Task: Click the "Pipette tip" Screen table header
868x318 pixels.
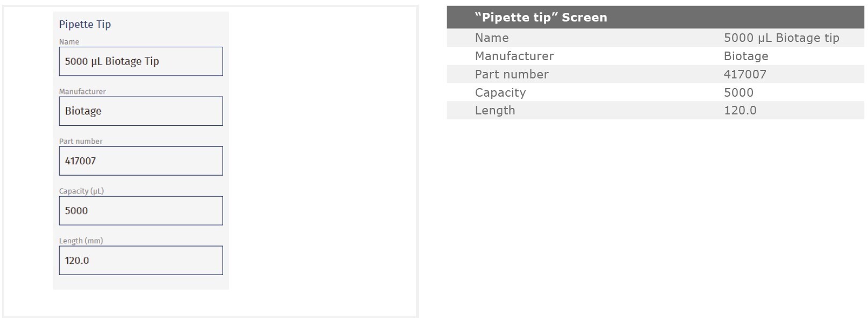Action: [x=541, y=17]
